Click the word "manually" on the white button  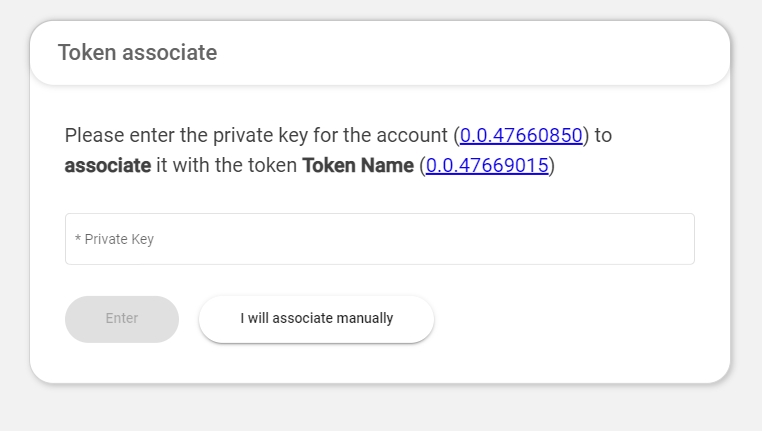[363, 319]
